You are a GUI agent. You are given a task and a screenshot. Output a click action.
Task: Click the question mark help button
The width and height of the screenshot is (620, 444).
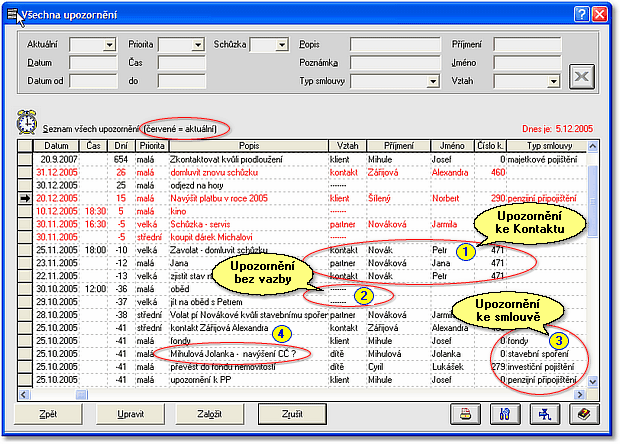click(x=580, y=13)
